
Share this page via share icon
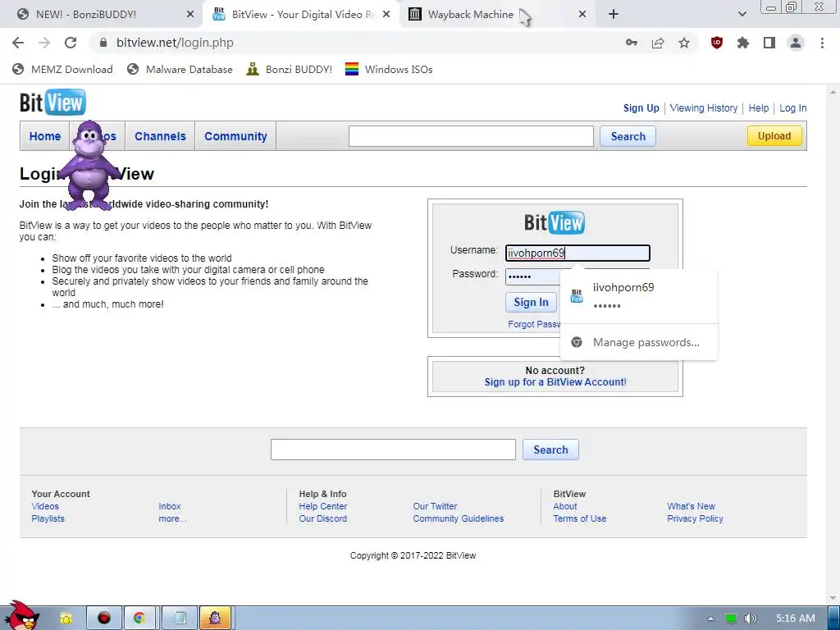pyautogui.click(x=658, y=43)
